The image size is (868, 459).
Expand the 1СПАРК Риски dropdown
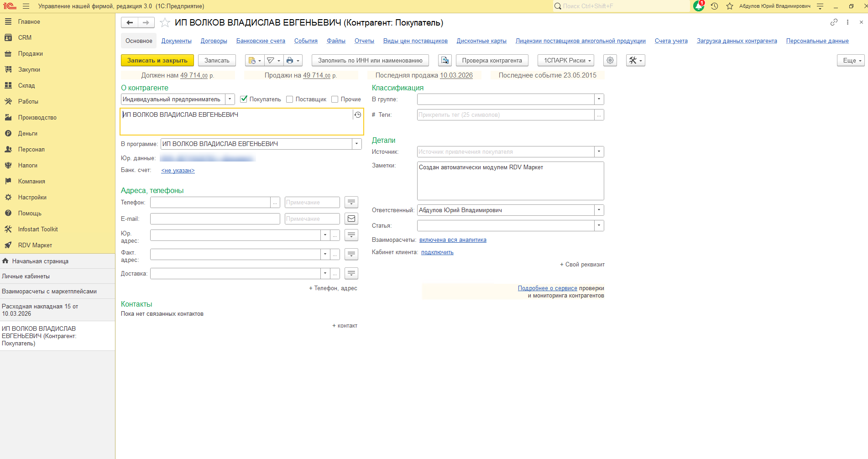click(x=566, y=61)
